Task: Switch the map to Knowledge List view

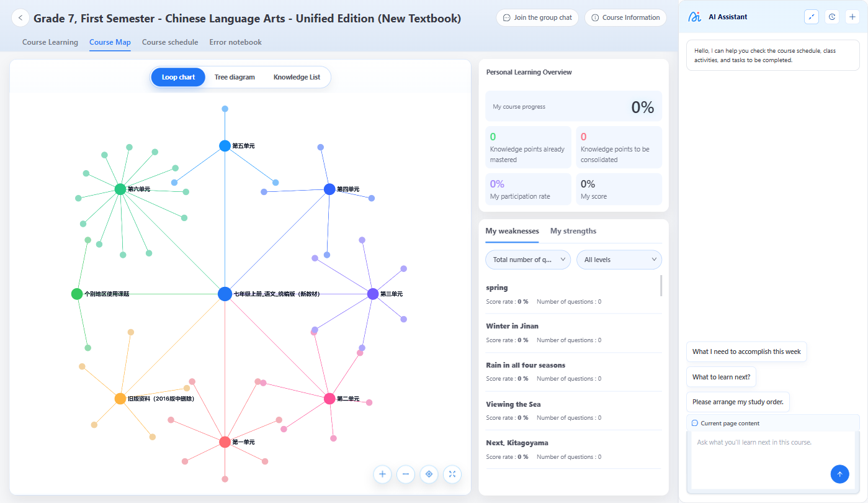Action: click(297, 77)
